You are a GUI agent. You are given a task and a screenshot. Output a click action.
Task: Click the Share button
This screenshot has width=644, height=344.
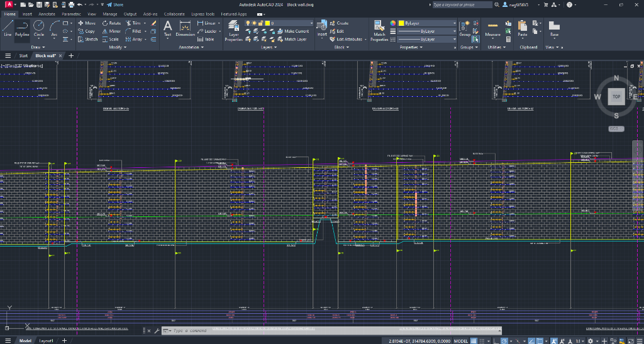115,4
